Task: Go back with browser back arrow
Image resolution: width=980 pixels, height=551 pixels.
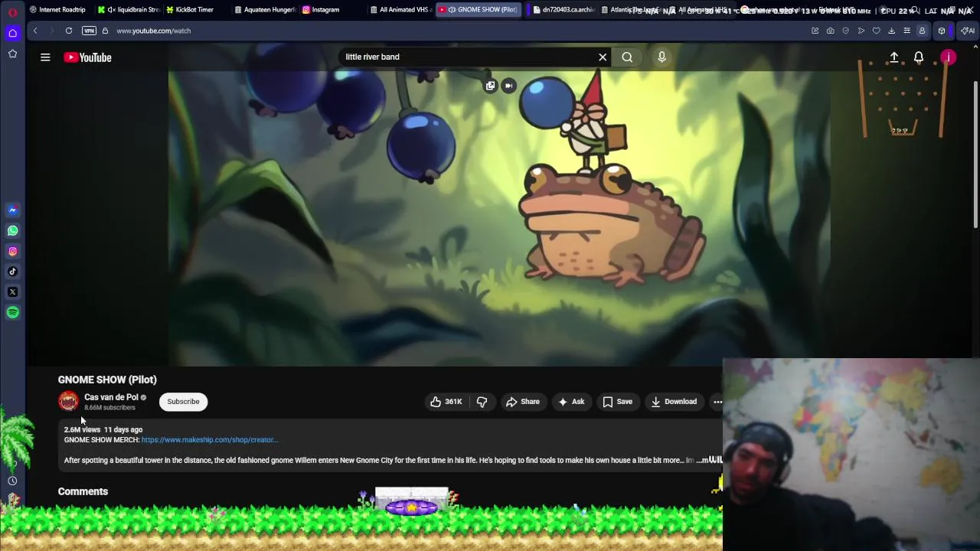Action: click(35, 31)
